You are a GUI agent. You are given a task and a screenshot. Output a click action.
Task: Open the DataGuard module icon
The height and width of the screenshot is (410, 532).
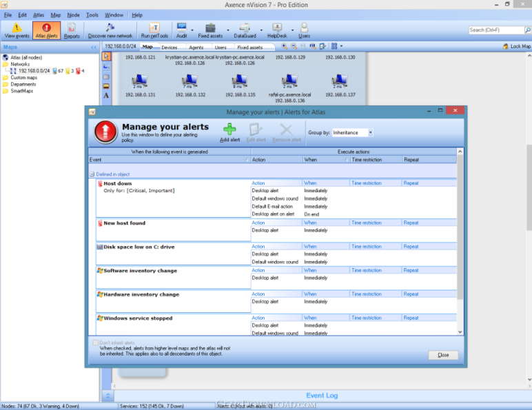click(245, 30)
